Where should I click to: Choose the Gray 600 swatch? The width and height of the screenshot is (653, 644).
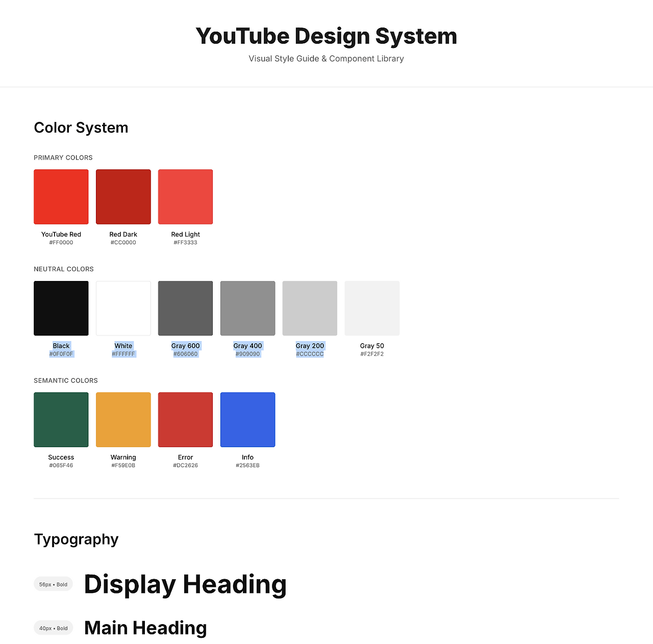(186, 308)
